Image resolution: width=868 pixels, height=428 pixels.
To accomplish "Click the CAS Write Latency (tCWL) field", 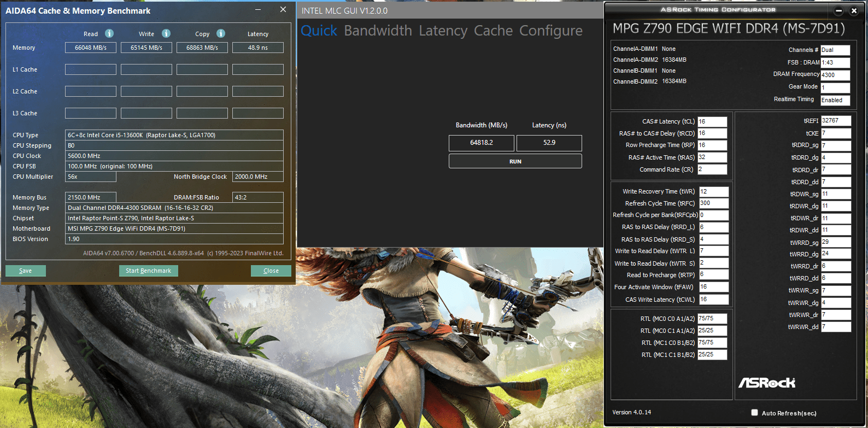I will tap(714, 299).
